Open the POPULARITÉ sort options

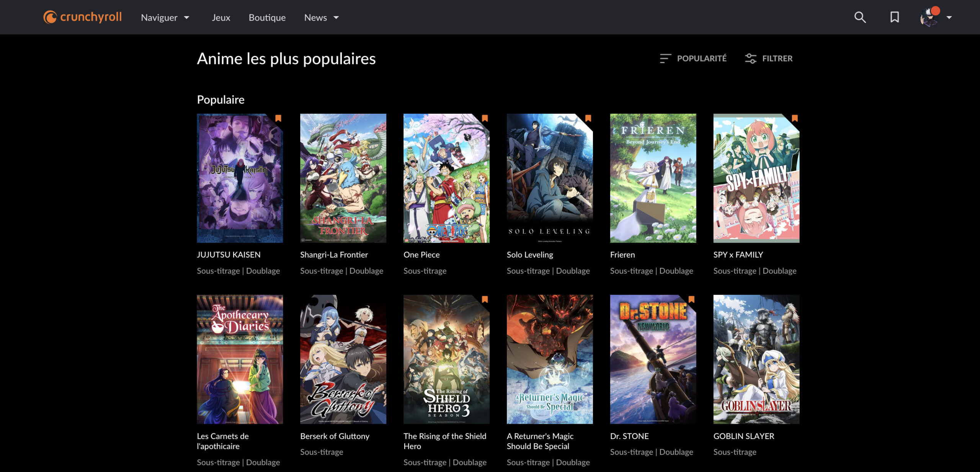point(693,59)
